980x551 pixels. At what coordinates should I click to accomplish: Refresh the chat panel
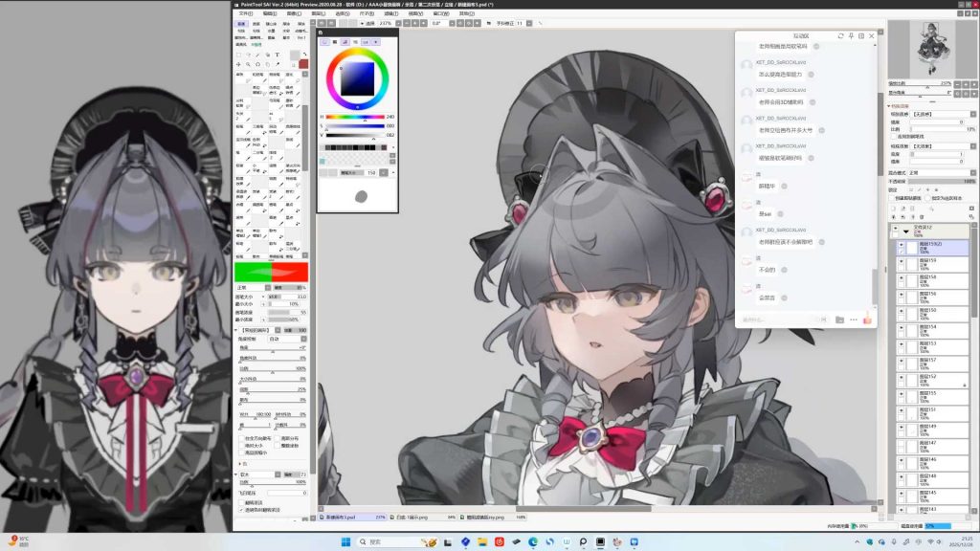click(x=840, y=35)
